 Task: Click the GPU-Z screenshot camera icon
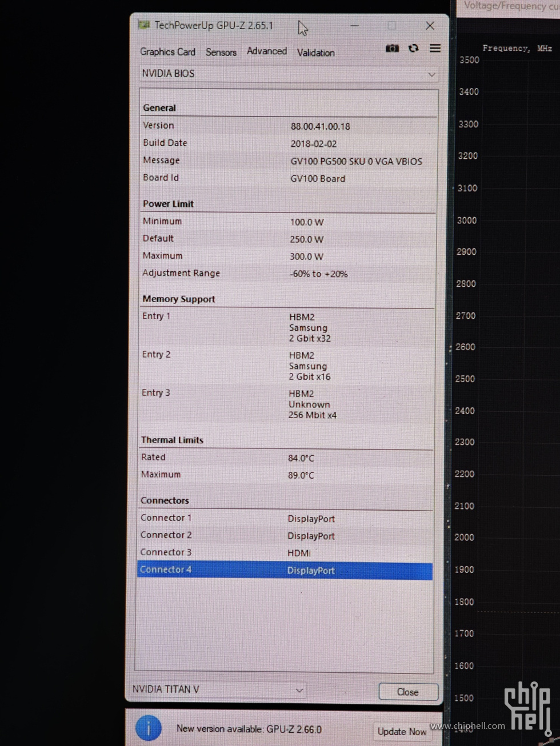392,49
